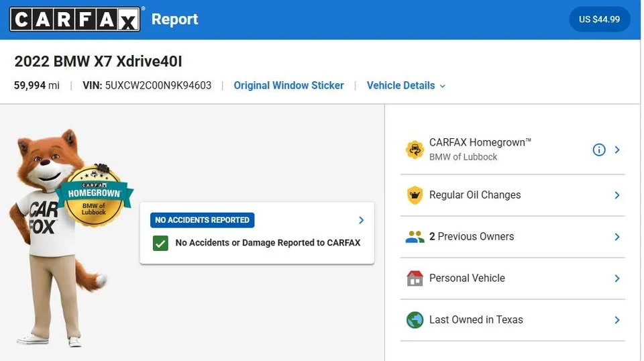Click the Homegrown BMW of Lubbock gold badge

coord(94,196)
